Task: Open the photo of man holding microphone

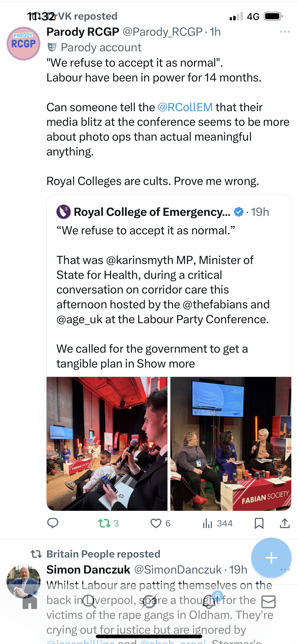Action: [107, 443]
